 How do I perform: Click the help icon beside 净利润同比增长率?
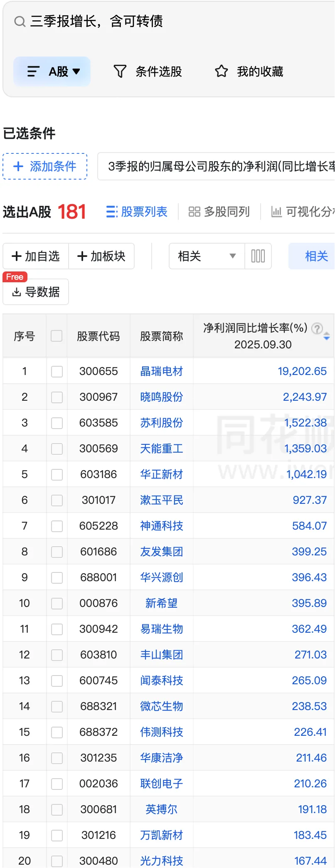[x=317, y=328]
